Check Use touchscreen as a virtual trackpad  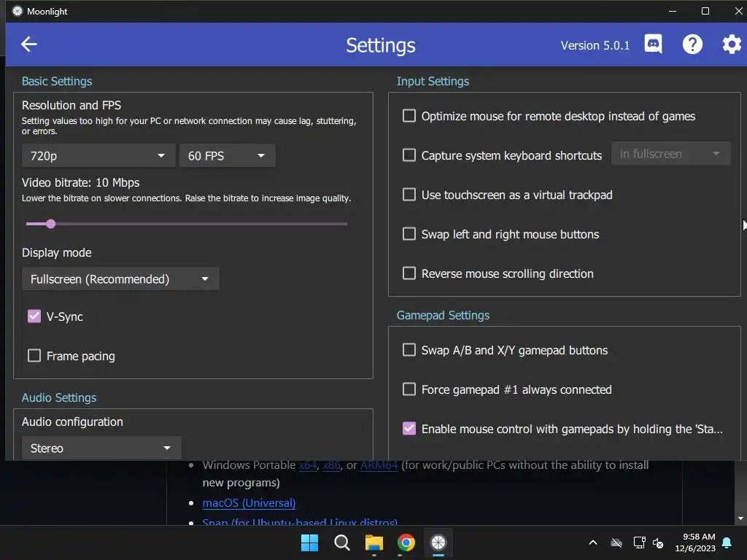pos(409,194)
